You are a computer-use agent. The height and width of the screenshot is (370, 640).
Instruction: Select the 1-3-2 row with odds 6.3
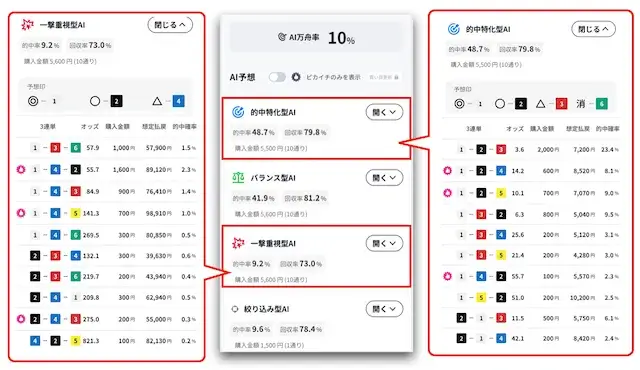pyautogui.click(x=531, y=214)
